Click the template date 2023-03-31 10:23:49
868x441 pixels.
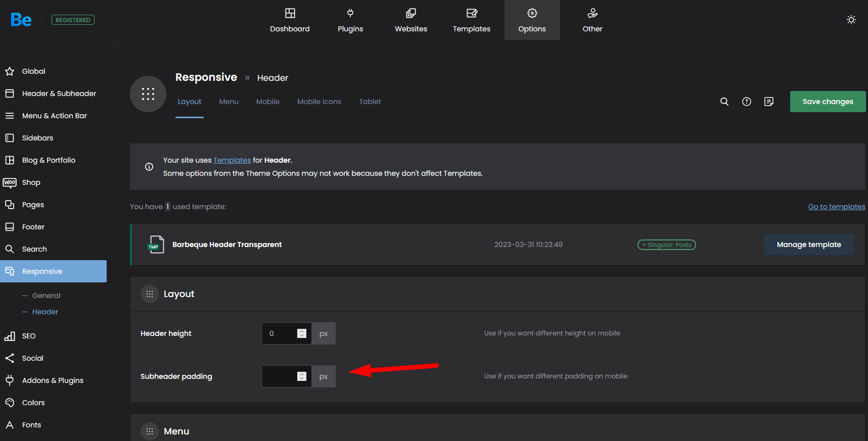528,244
